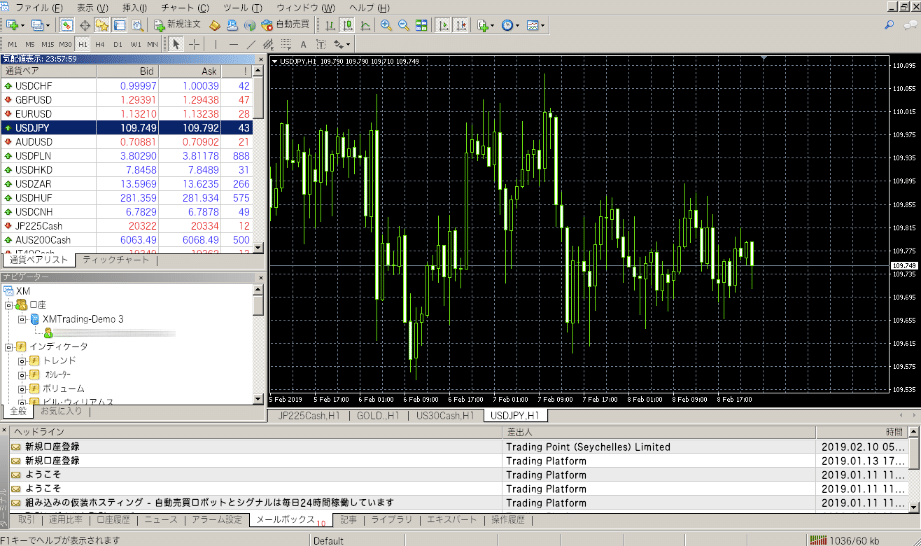Viewport: 921px width, 546px height.
Task: Select the horizontal line drawing tool
Action: pyautogui.click(x=233, y=44)
